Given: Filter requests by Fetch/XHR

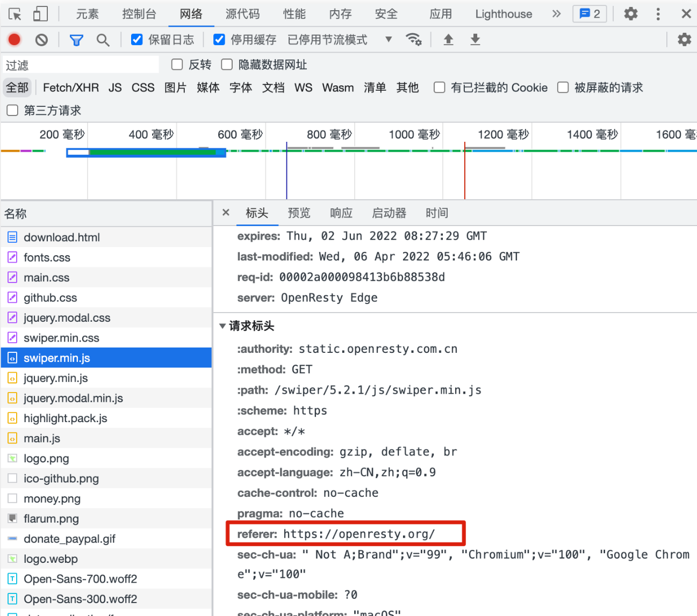Looking at the screenshot, I should point(71,88).
